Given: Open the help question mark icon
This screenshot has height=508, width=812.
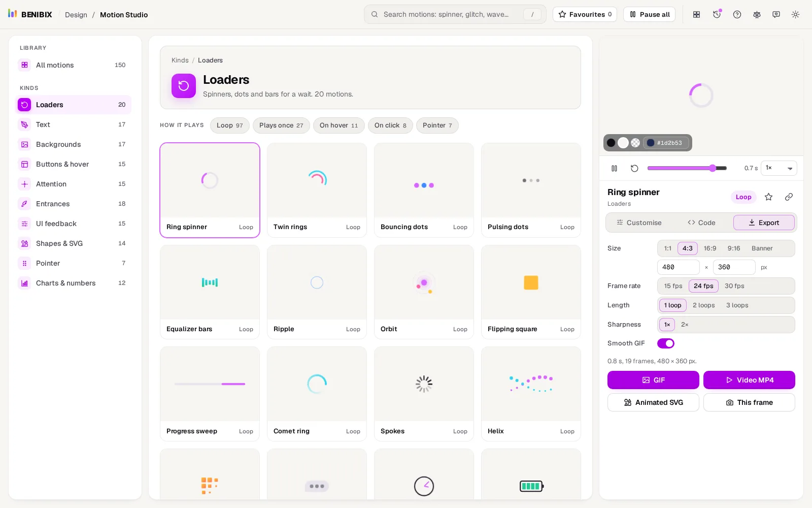Looking at the screenshot, I should (737, 15).
